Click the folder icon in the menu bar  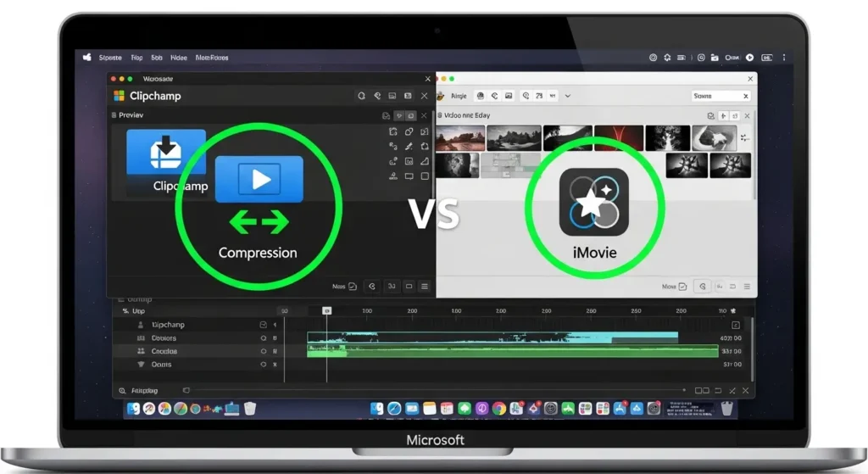coord(715,57)
